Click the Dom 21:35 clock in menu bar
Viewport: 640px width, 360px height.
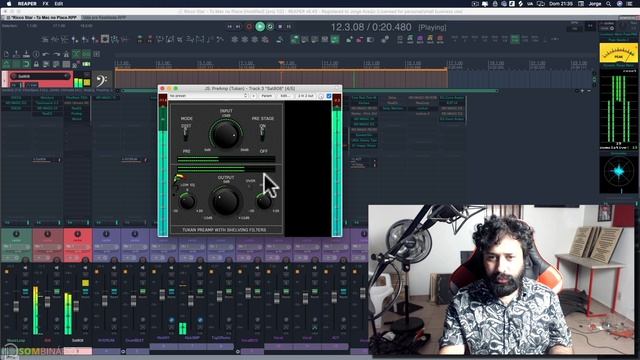(x=560, y=4)
